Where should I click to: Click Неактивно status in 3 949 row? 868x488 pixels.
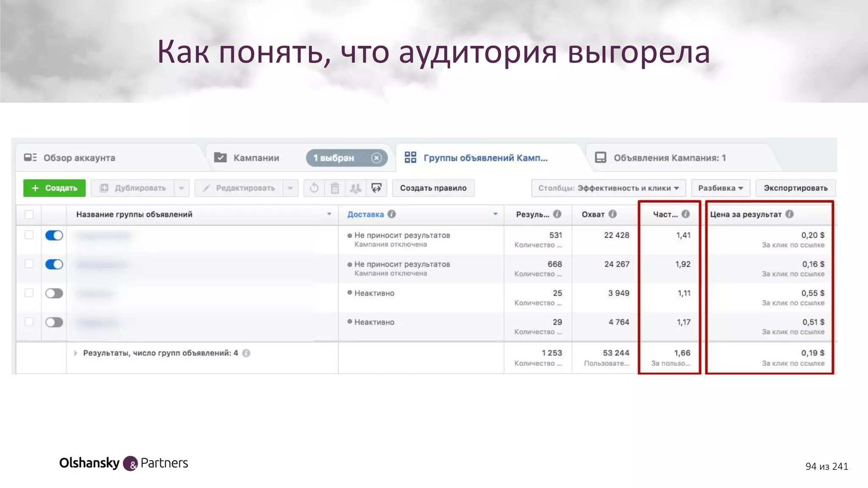point(374,293)
